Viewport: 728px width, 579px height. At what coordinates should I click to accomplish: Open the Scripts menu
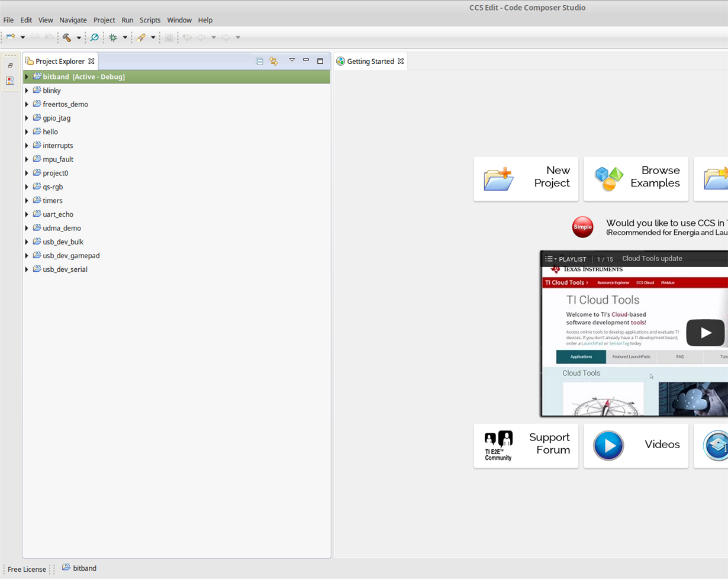point(150,20)
